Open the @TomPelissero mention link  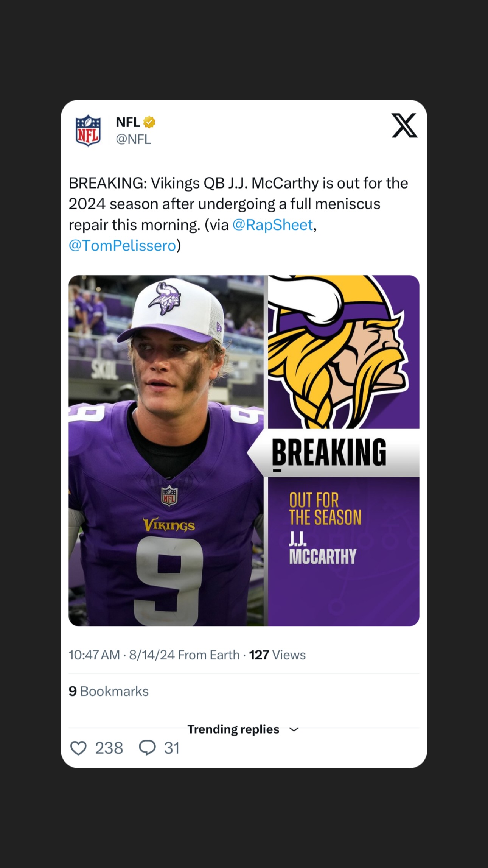(123, 246)
